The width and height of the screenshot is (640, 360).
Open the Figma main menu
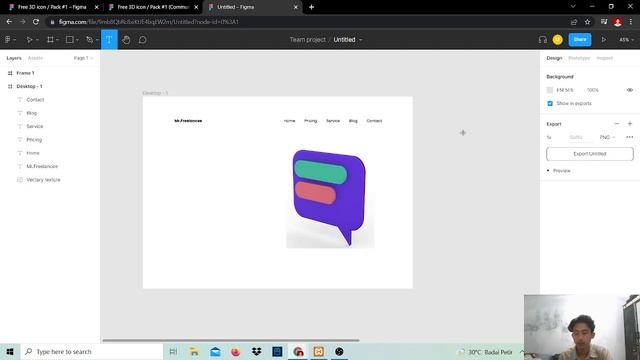click(x=8, y=40)
